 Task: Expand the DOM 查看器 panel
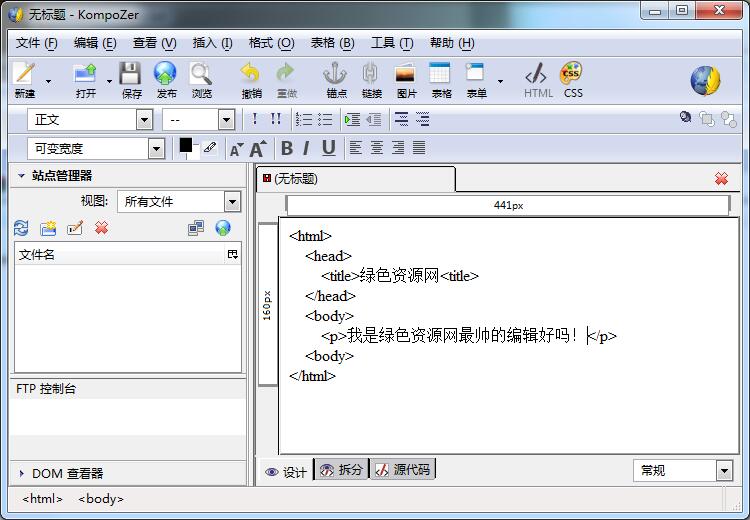(21, 474)
